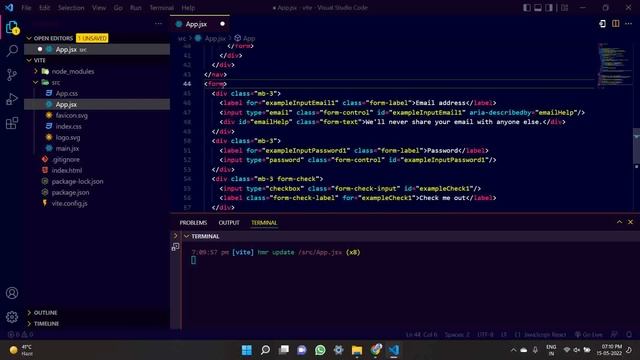Switch to the PROBLEMS tab
The image size is (640, 360).
pos(193,222)
